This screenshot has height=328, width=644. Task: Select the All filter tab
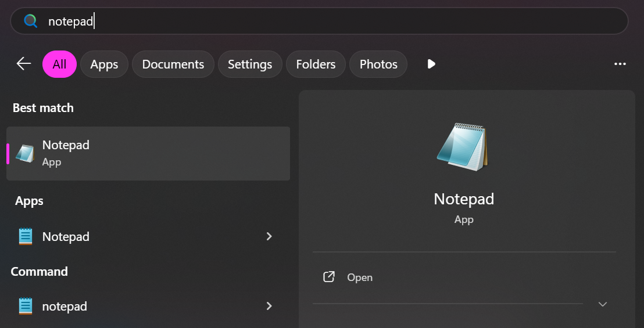[x=59, y=64]
